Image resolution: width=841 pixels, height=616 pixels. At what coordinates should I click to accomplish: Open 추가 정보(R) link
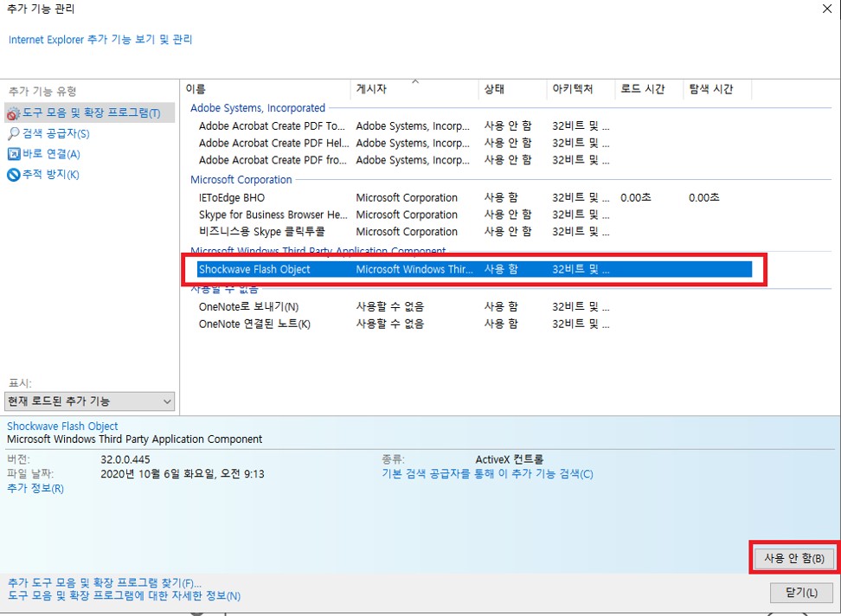tap(35, 489)
